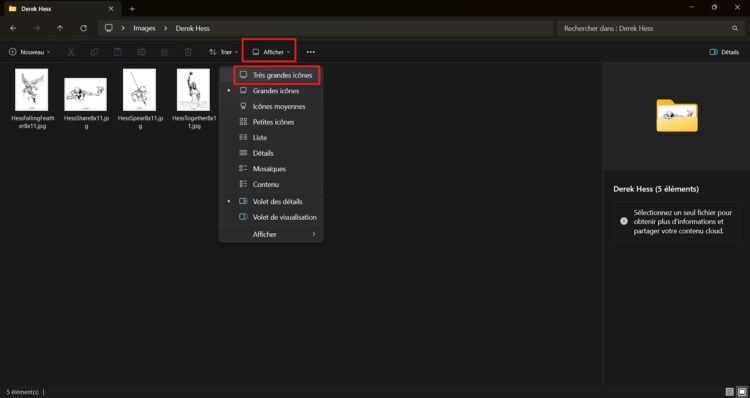750x398 pixels.
Task: Select Petites icônes view
Action: (x=271, y=122)
